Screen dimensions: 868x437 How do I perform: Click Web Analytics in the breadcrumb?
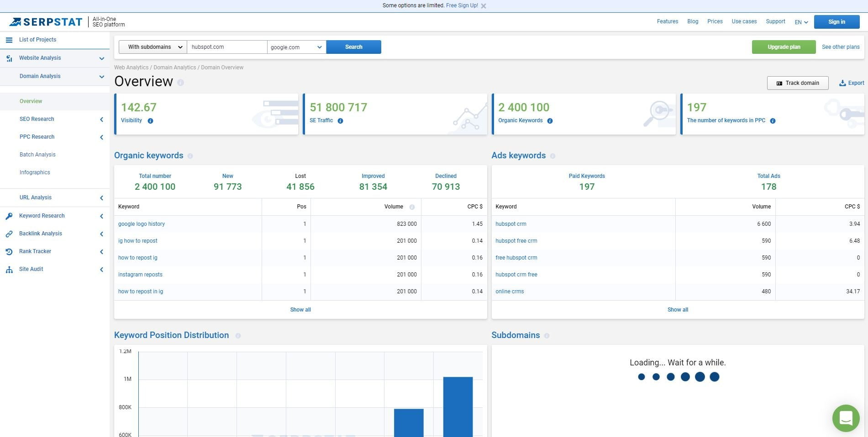tap(131, 68)
